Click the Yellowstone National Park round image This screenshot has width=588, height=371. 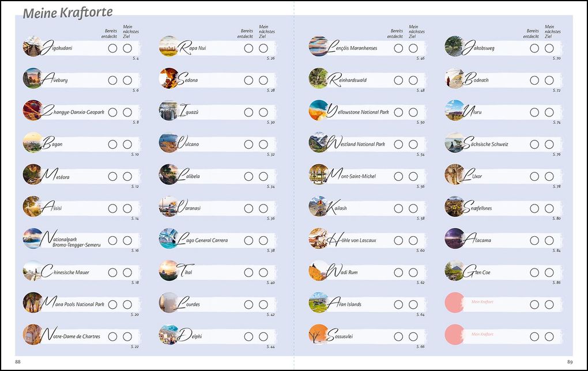pos(319,110)
